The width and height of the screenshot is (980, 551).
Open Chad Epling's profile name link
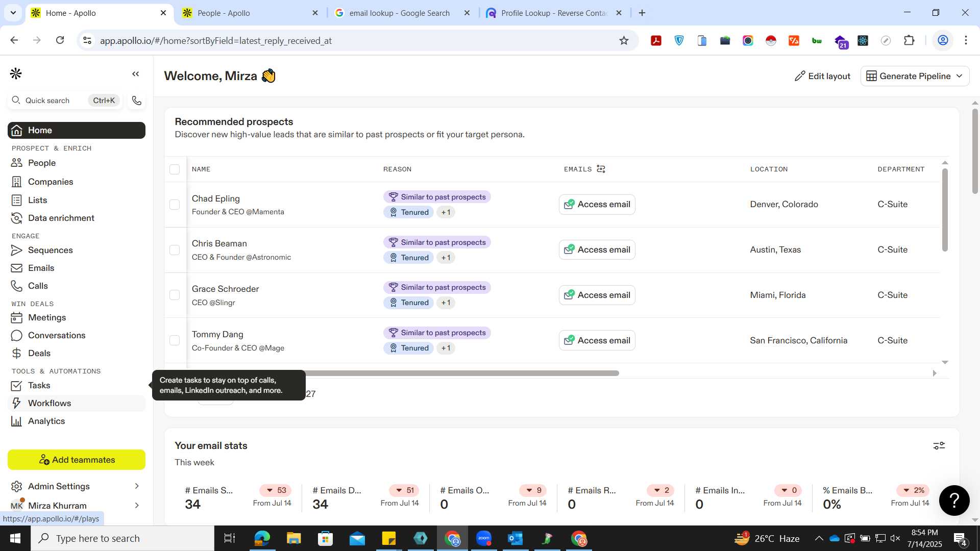pos(215,198)
